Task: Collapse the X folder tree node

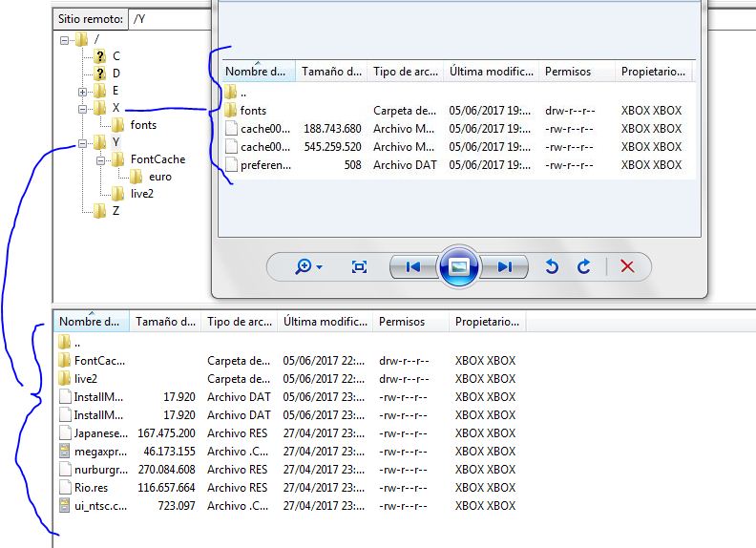Action: click(x=83, y=109)
